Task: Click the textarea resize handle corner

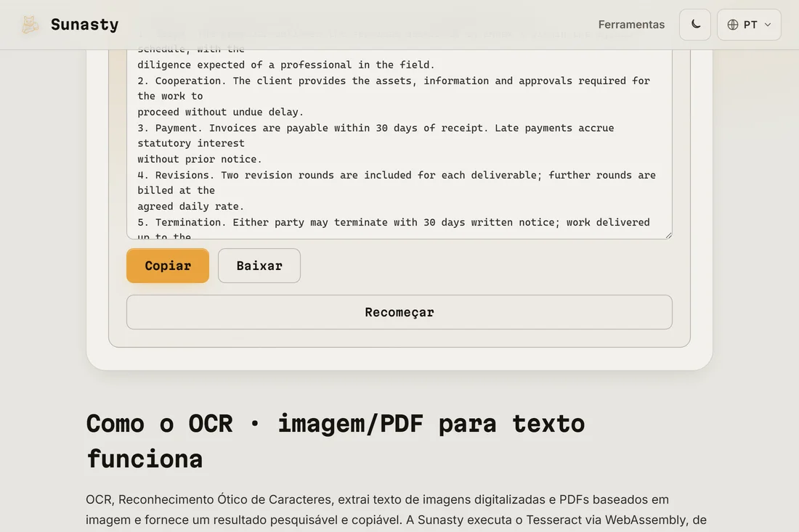Action: [668, 234]
